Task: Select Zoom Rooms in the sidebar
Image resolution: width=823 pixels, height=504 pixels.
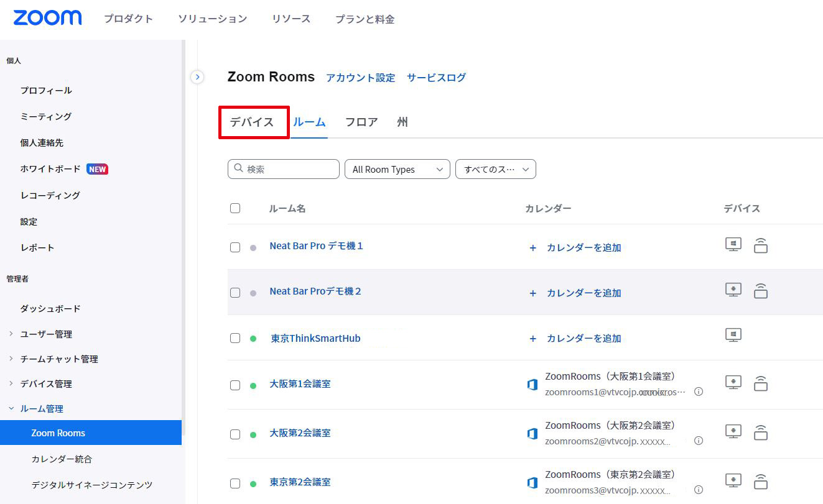Action: (91, 433)
